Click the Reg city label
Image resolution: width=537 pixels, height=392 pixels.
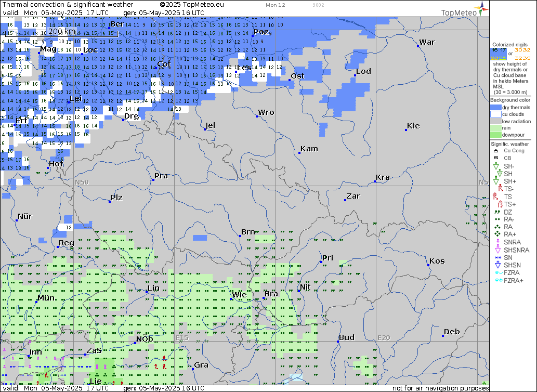[x=67, y=243]
